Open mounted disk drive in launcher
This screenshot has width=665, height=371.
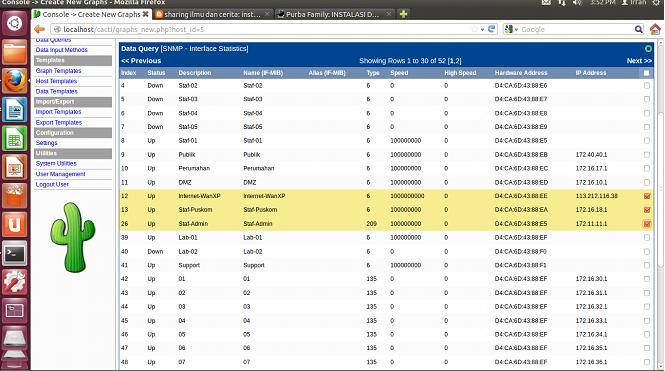pos(14,339)
